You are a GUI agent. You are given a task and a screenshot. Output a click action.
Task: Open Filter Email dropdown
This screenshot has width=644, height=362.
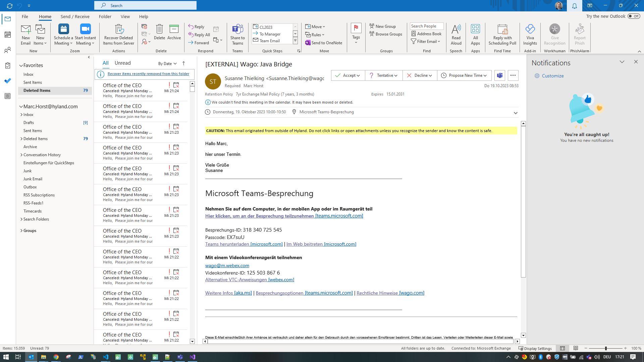(x=425, y=42)
